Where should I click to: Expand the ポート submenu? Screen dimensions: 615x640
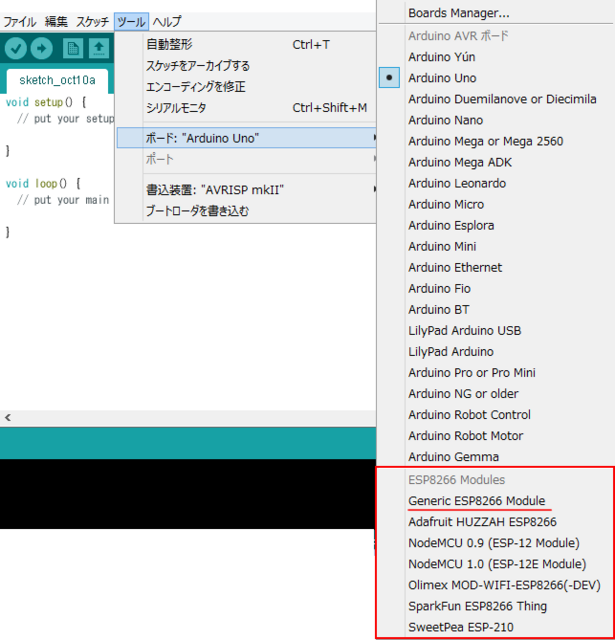tap(246, 159)
